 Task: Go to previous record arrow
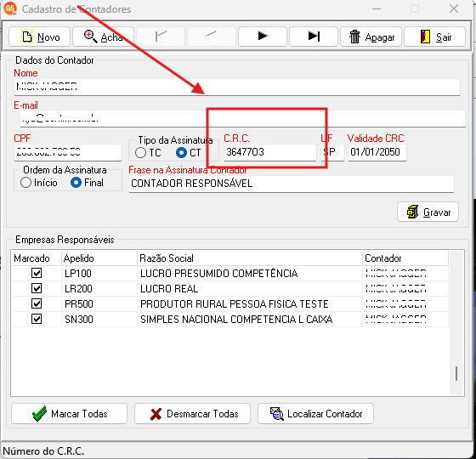point(212,37)
